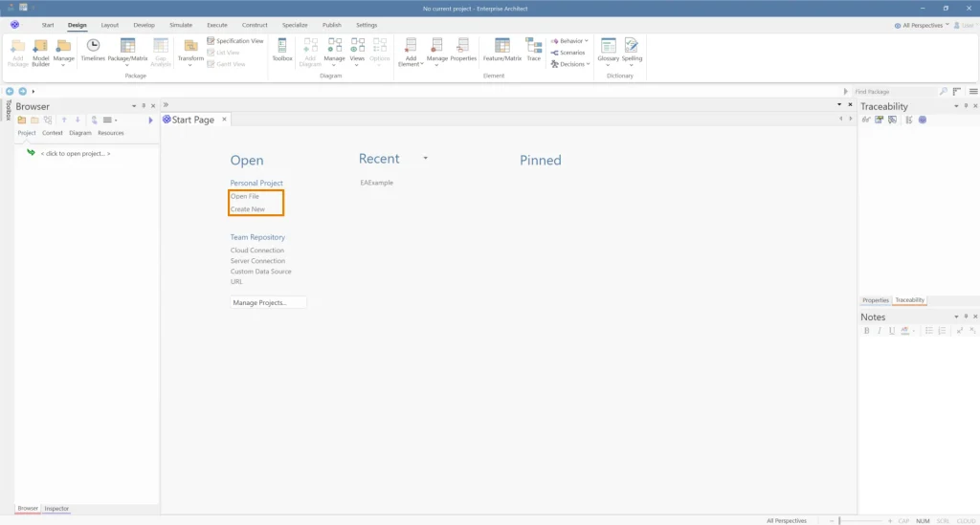This screenshot has width=980, height=525.
Task: Open element Properties in the ribbon
Action: point(463,50)
